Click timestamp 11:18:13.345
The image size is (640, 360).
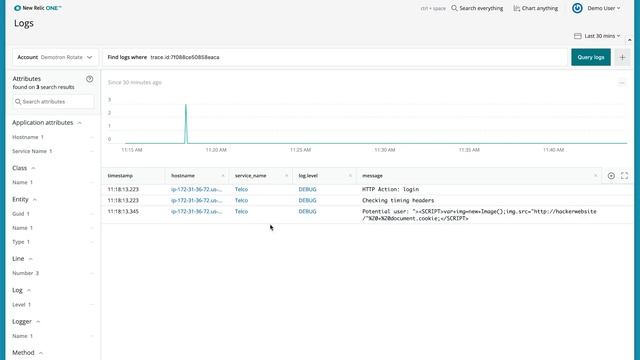click(123, 211)
